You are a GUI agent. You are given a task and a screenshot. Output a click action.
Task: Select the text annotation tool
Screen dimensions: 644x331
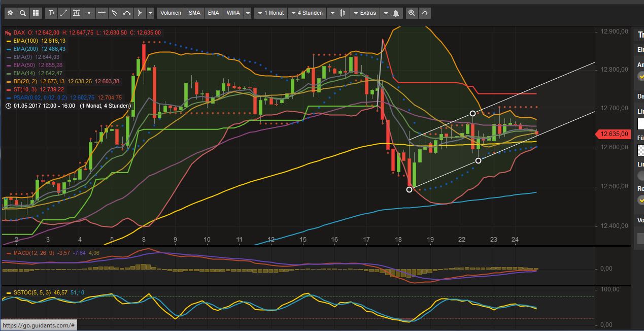(51, 13)
